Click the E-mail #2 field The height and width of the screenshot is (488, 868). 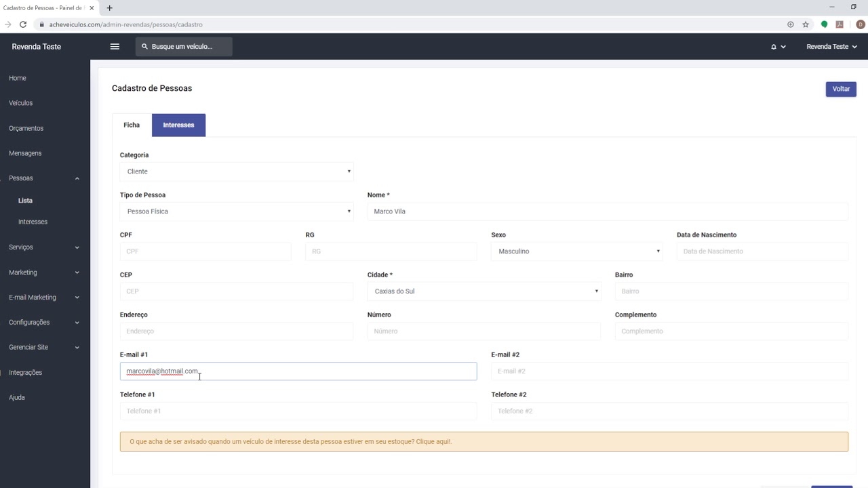669,371
